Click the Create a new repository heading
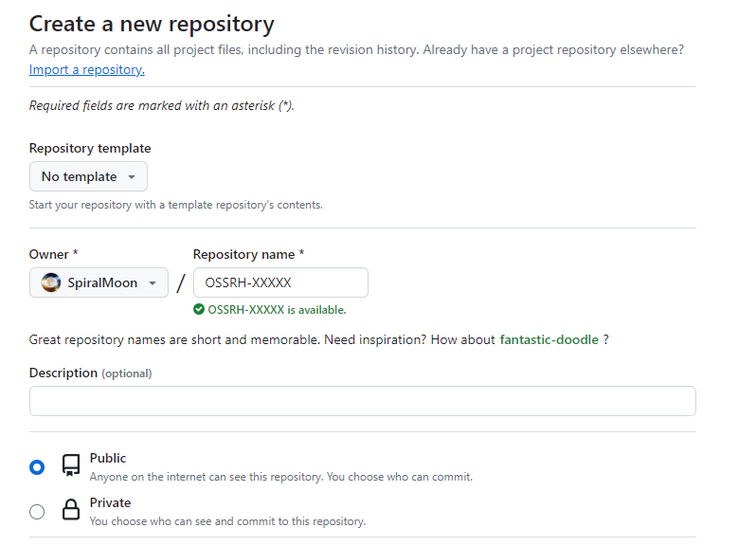Image resolution: width=756 pixels, height=546 pixels. pos(152,24)
